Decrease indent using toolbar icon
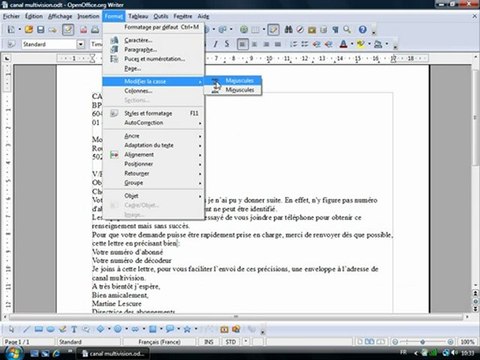This screenshot has height=360, width=480. [x=317, y=44]
